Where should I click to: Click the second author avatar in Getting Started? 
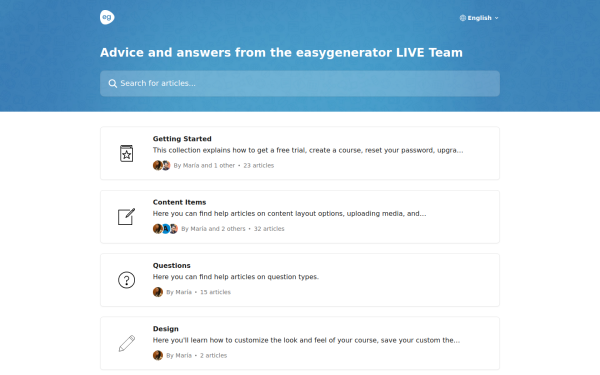pos(166,165)
